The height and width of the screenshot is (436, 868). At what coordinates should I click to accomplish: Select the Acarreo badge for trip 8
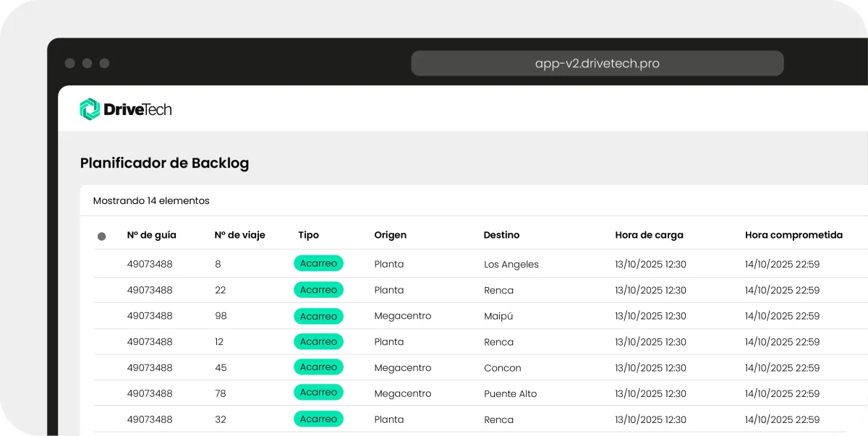click(x=319, y=263)
